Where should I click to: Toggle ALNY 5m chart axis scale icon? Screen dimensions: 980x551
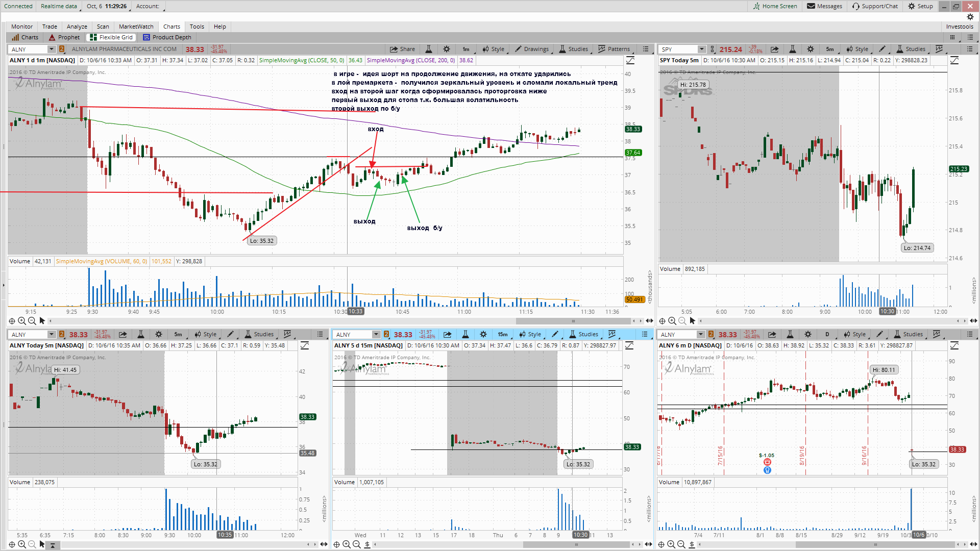(x=305, y=345)
